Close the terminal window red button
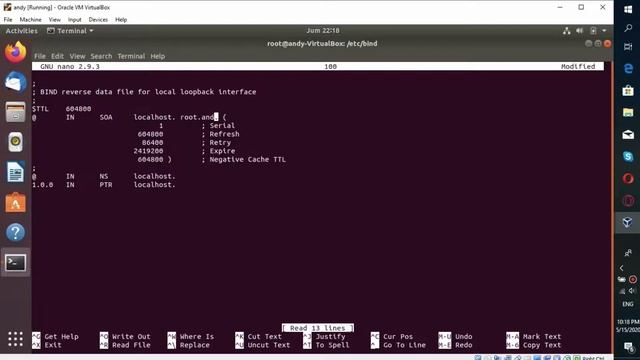Screen dimensions: 640x360 pos(607,44)
